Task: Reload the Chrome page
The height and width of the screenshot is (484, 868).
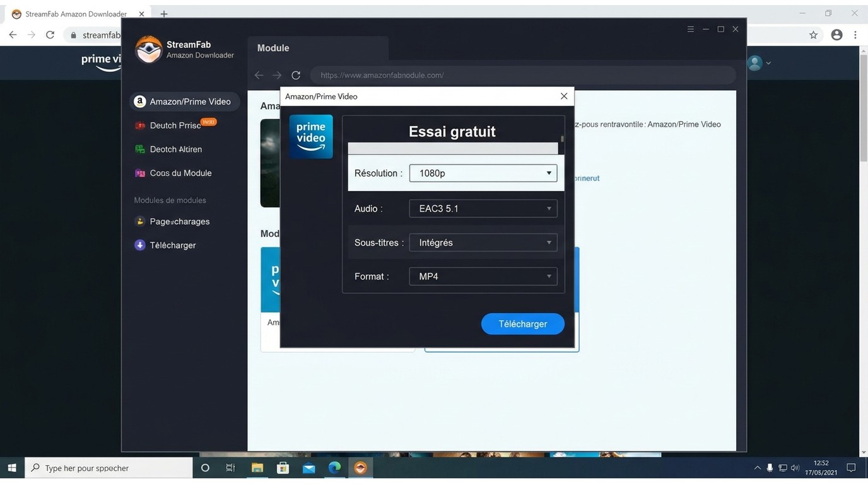Action: tap(50, 35)
